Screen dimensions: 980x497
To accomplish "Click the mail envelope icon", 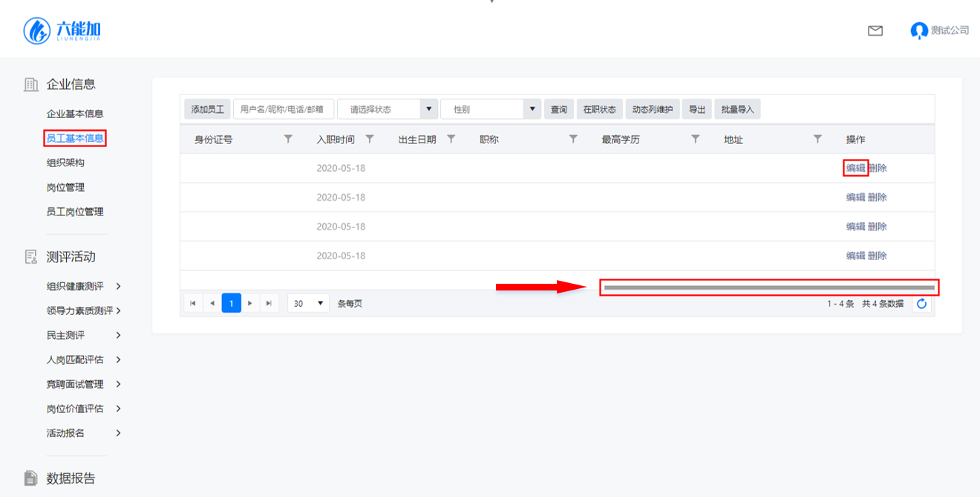I will coord(875,30).
